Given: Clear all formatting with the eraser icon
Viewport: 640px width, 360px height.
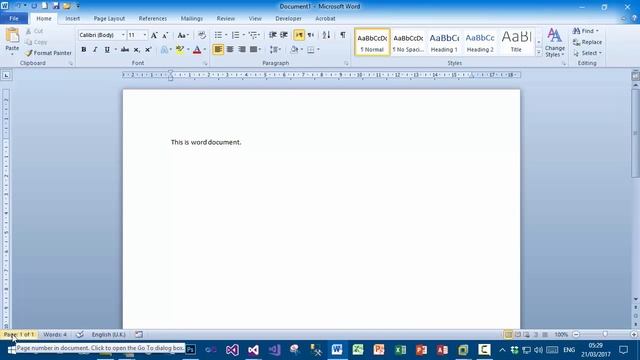Looking at the screenshot, I should coord(202,35).
